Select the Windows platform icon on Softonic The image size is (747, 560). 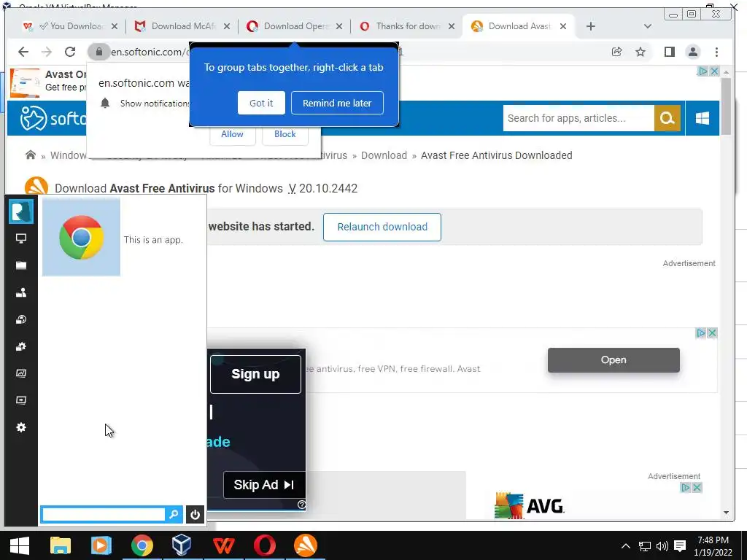[703, 118]
